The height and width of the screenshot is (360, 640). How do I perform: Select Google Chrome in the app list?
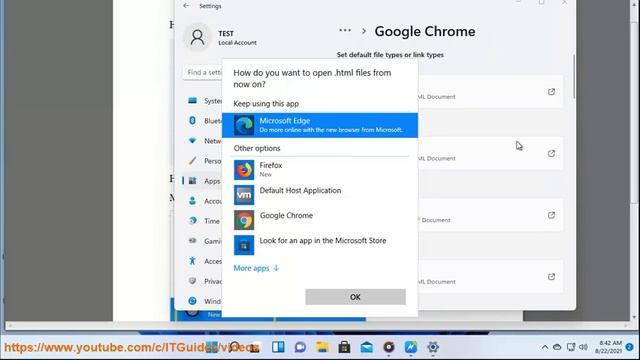point(320,220)
